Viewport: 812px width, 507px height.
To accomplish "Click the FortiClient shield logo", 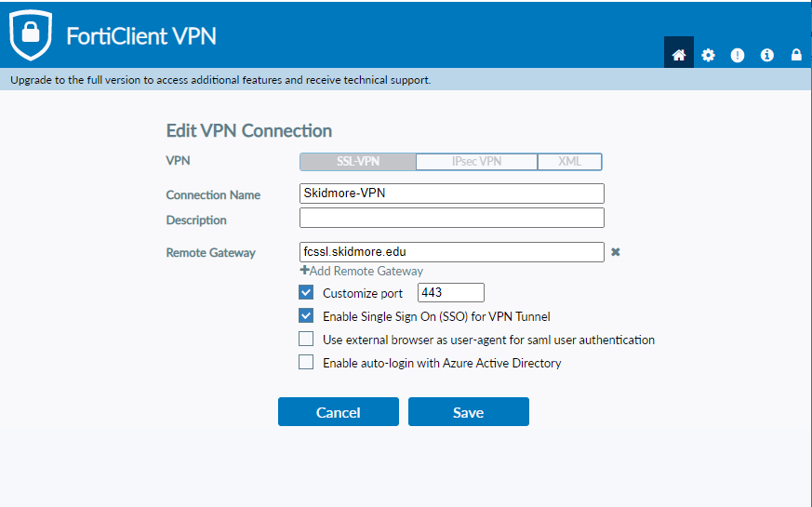I will click(30, 36).
